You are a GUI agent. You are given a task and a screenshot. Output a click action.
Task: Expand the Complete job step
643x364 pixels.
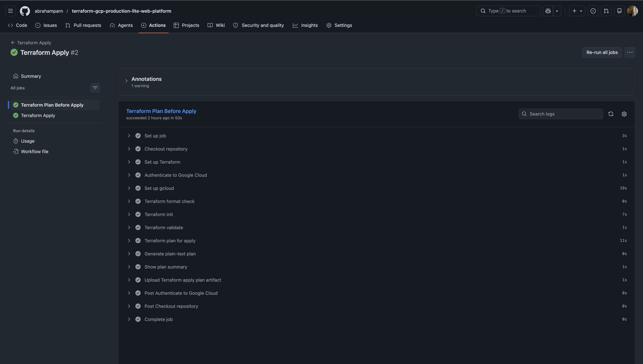(377, 319)
